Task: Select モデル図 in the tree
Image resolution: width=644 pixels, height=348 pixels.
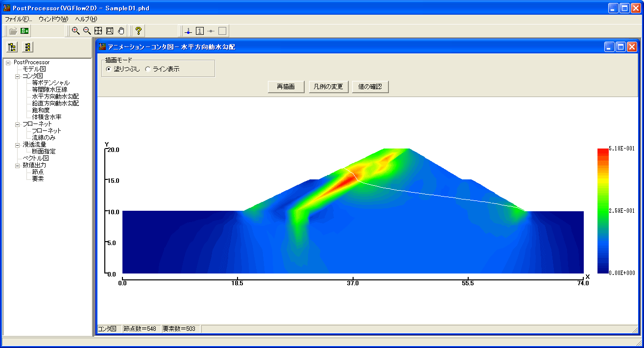Action: [34, 69]
